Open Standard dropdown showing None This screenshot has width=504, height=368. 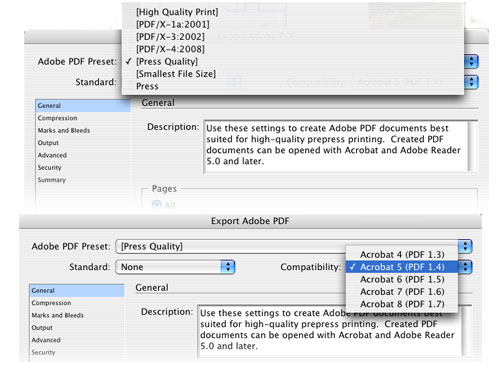pyautogui.click(x=175, y=267)
